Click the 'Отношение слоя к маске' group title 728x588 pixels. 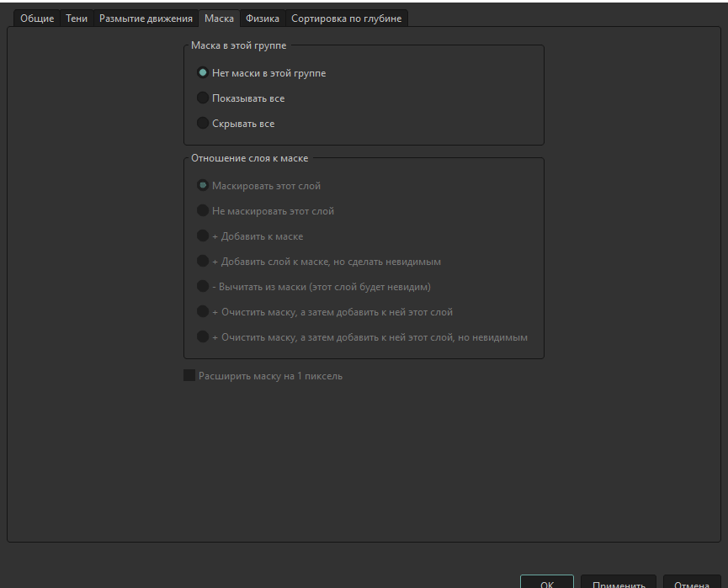pos(250,158)
